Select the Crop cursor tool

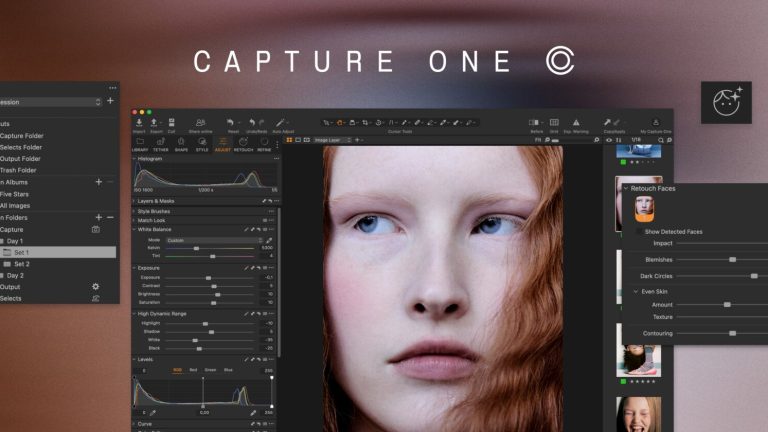click(365, 122)
